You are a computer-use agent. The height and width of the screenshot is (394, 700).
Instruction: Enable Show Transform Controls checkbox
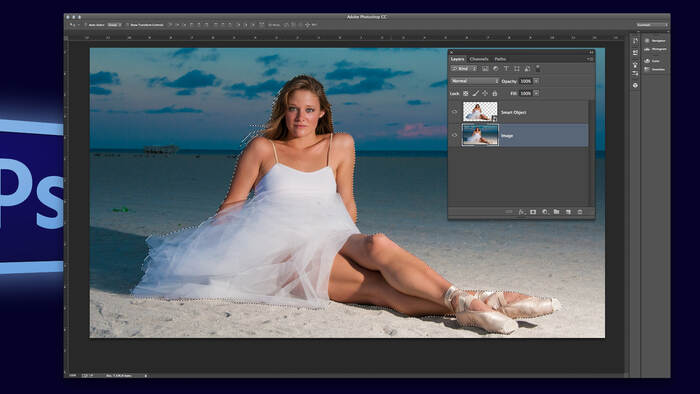[x=127, y=25]
